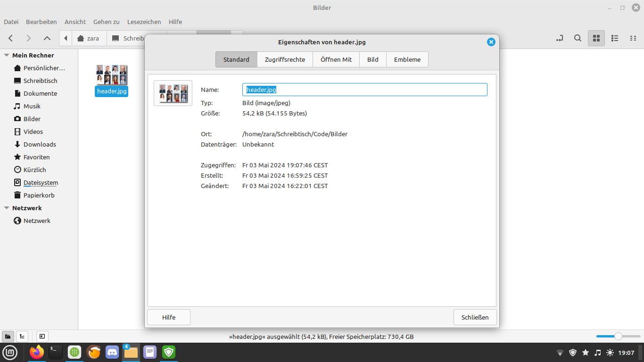Collapse the Netzwerk sidebar section
Image resolution: width=644 pixels, height=362 pixels.
point(7,208)
